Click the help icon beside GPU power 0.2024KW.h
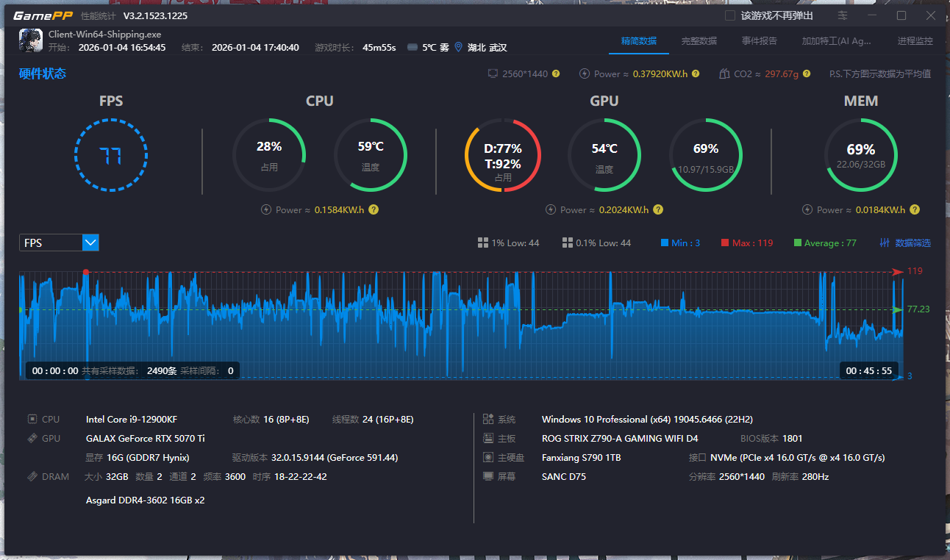Viewport: 950px width, 560px height. coord(658,210)
